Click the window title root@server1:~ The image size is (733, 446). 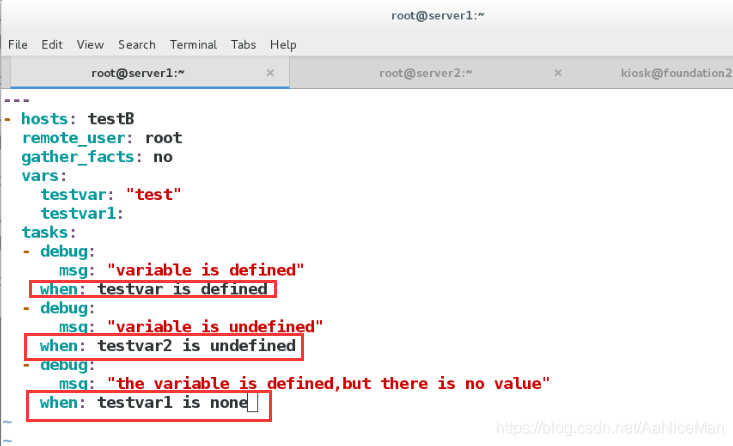pyautogui.click(x=438, y=15)
